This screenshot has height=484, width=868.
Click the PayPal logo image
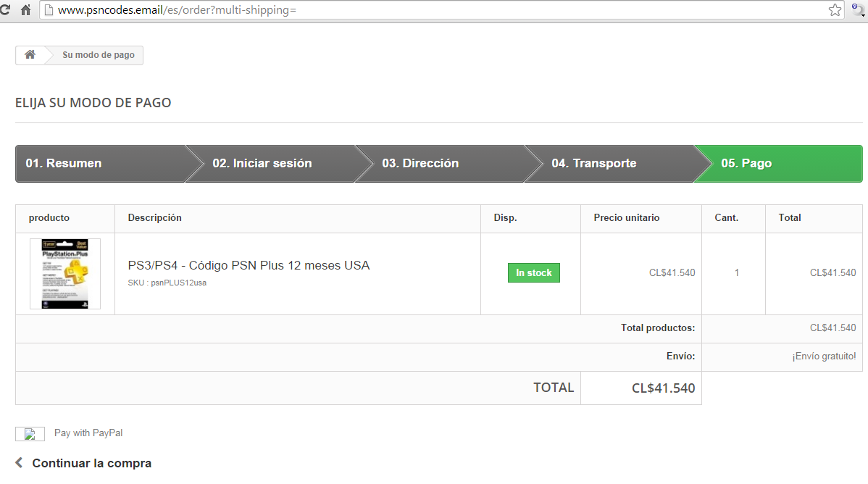tap(30, 433)
